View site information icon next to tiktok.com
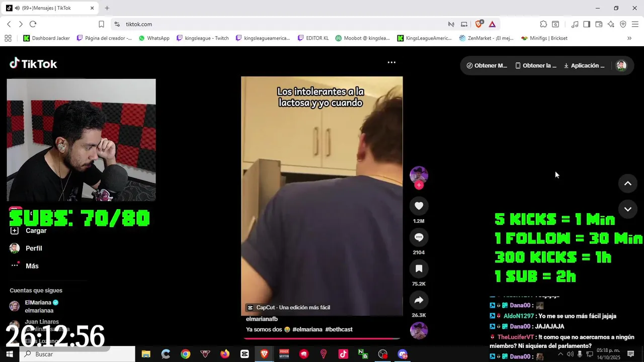The height and width of the screenshot is (362, 644). [x=117, y=24]
